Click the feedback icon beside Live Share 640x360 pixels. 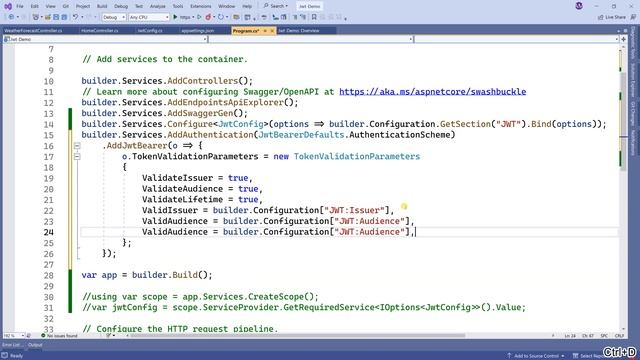coord(633,17)
